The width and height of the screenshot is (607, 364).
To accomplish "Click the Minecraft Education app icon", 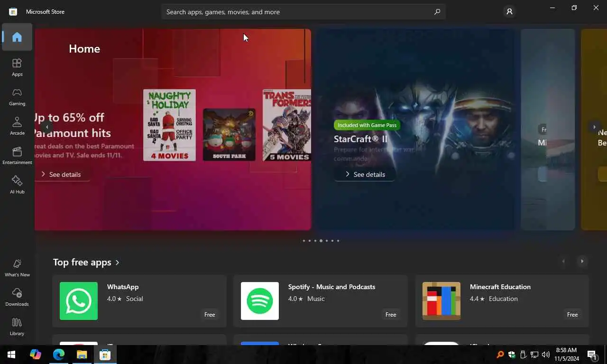I will click(x=441, y=301).
